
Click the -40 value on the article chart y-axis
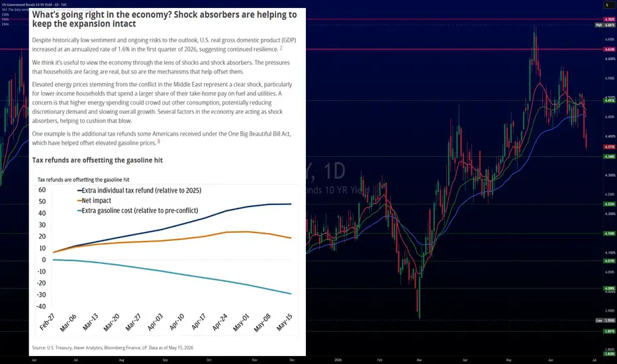41,306
